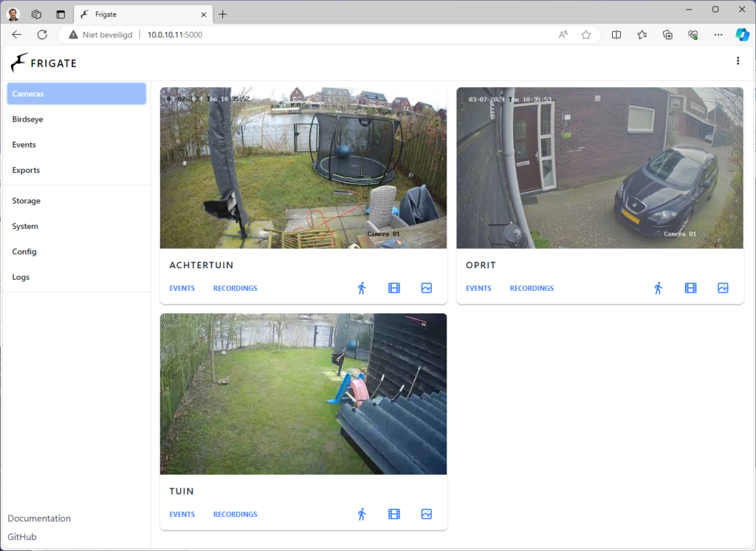Screen dimensions: 756x551
Task: Click the snapshot image icon on OPRIT
Action: (723, 288)
